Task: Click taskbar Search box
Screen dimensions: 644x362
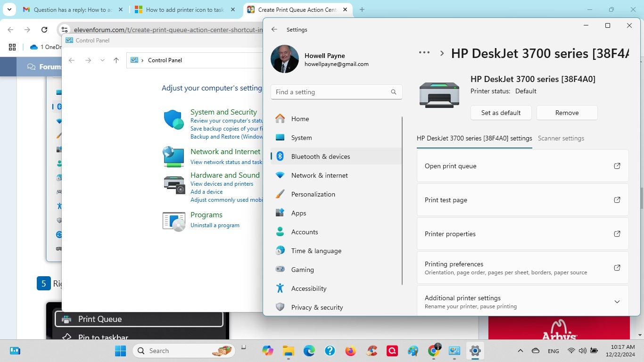Action: (x=183, y=351)
